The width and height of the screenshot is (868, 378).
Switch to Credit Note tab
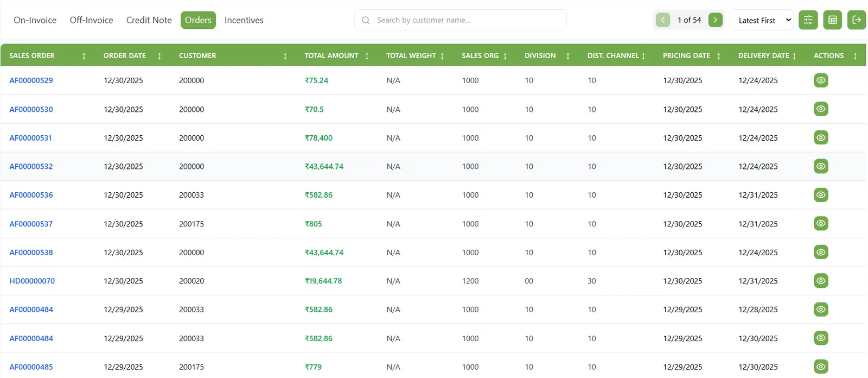point(149,20)
